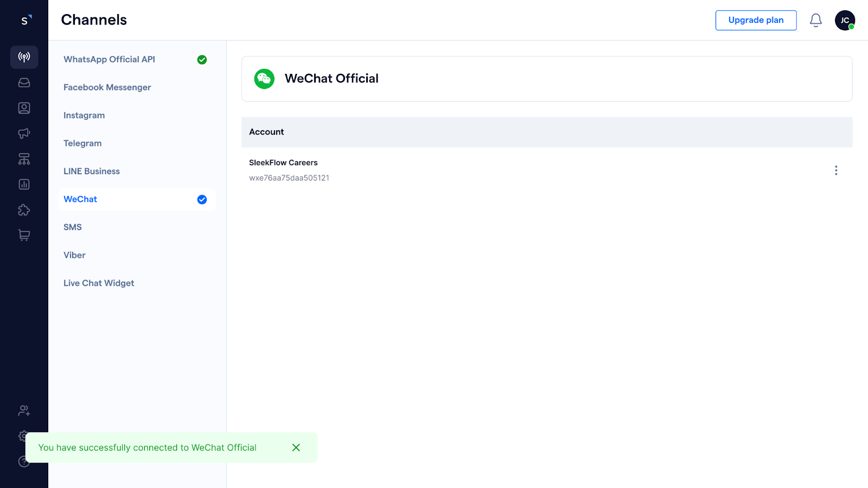This screenshot has width=868, height=488.
Task: Open the Contacts icon in sidebar
Action: click(x=24, y=108)
